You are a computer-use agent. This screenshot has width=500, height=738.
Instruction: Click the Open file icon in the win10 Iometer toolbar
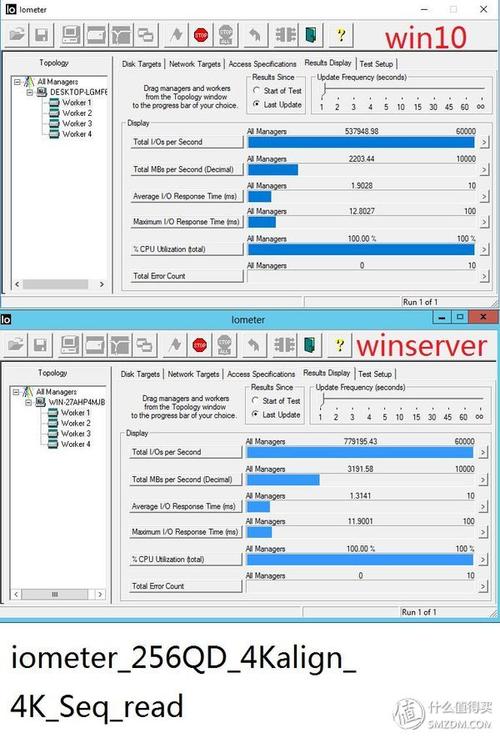point(17,35)
